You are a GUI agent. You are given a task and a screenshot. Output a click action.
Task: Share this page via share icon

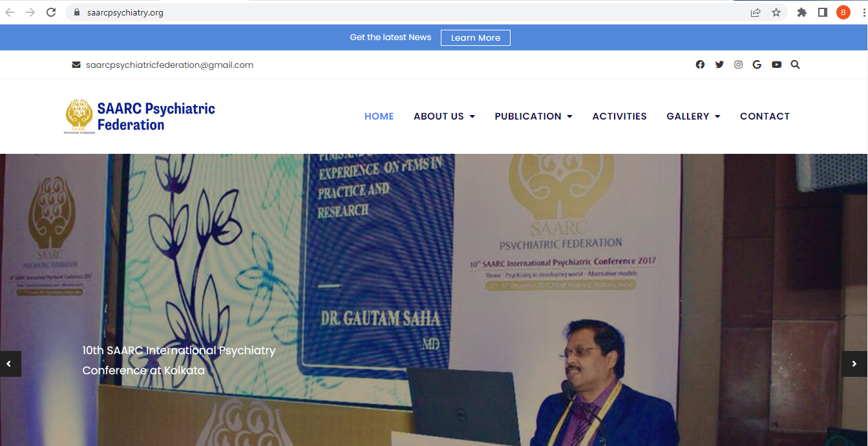756,12
